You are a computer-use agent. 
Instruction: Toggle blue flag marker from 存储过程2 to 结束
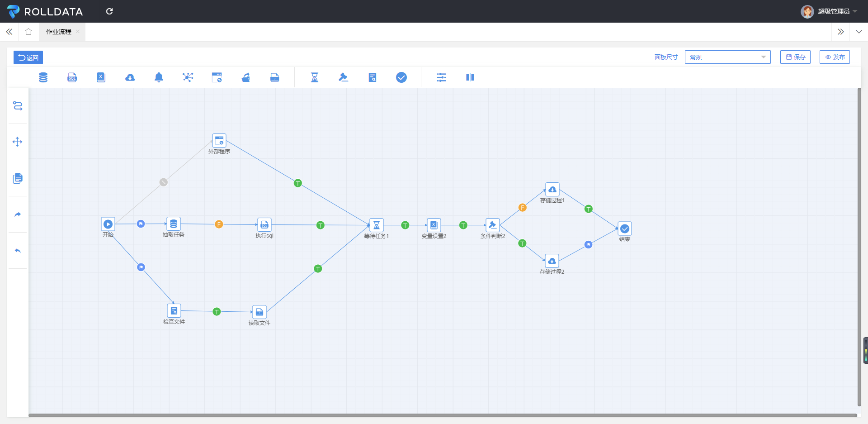589,245
